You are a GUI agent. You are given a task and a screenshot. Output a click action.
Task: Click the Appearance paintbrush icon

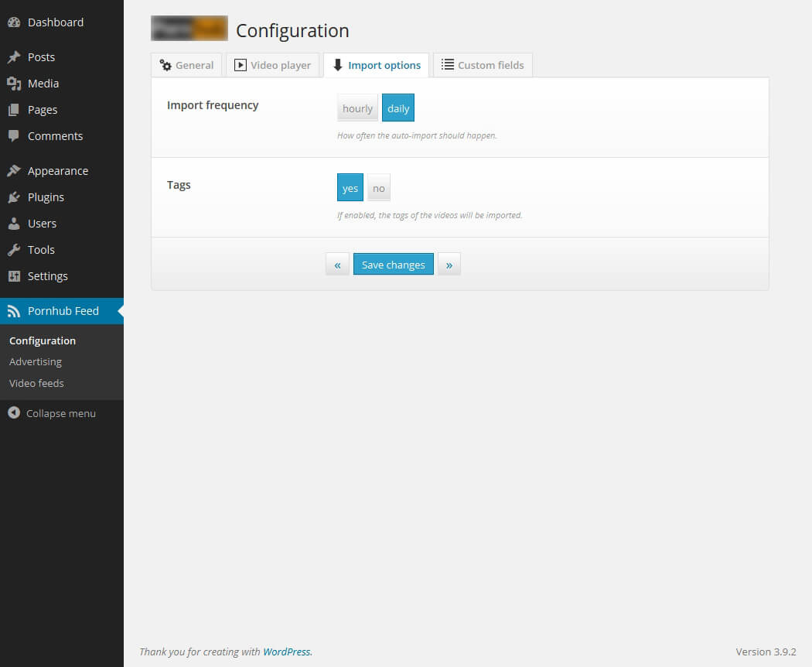click(14, 170)
